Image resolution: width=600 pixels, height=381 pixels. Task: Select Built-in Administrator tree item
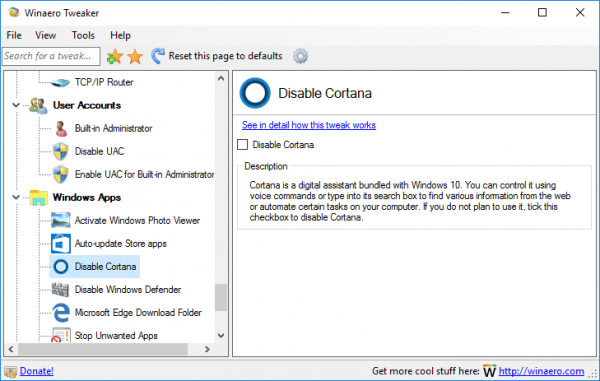(114, 129)
